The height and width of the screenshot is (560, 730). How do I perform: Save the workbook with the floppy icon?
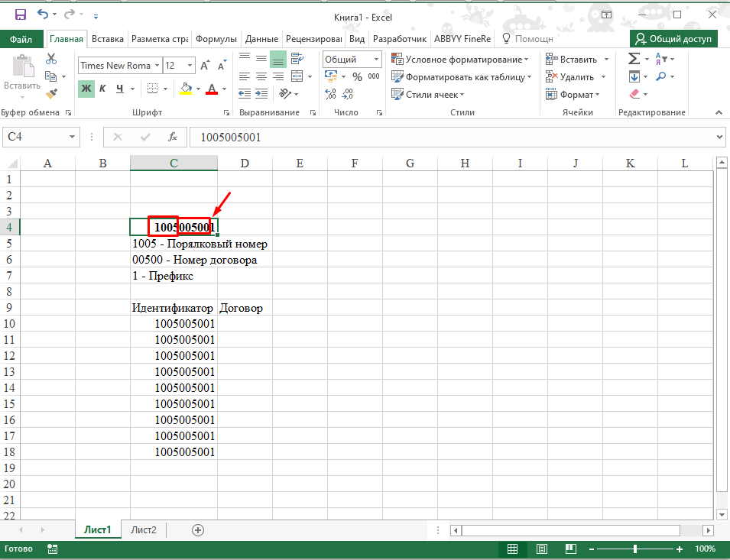click(x=21, y=15)
